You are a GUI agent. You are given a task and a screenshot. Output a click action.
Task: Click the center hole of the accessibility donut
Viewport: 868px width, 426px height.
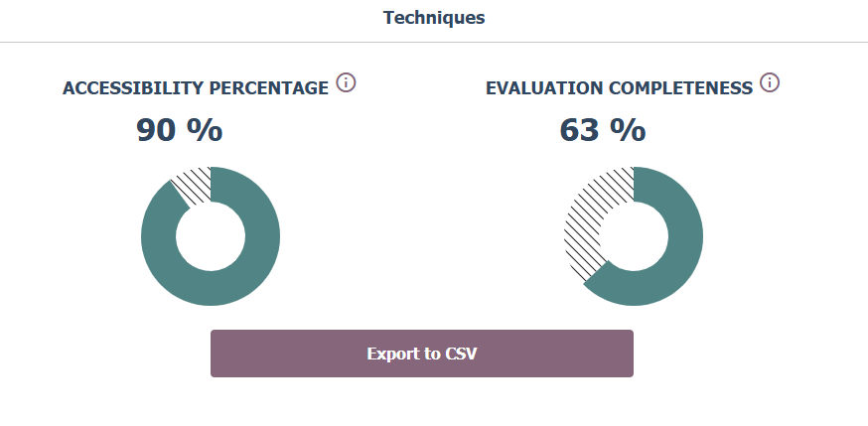(211, 236)
